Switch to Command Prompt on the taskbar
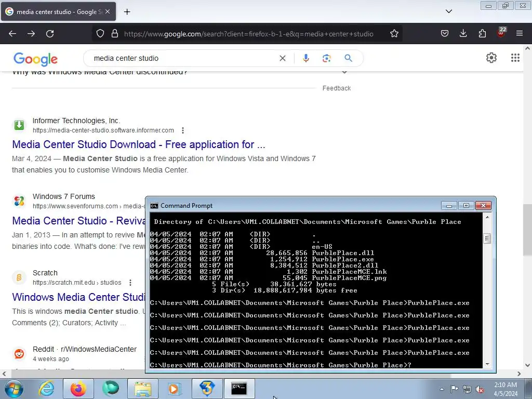 tap(239, 389)
